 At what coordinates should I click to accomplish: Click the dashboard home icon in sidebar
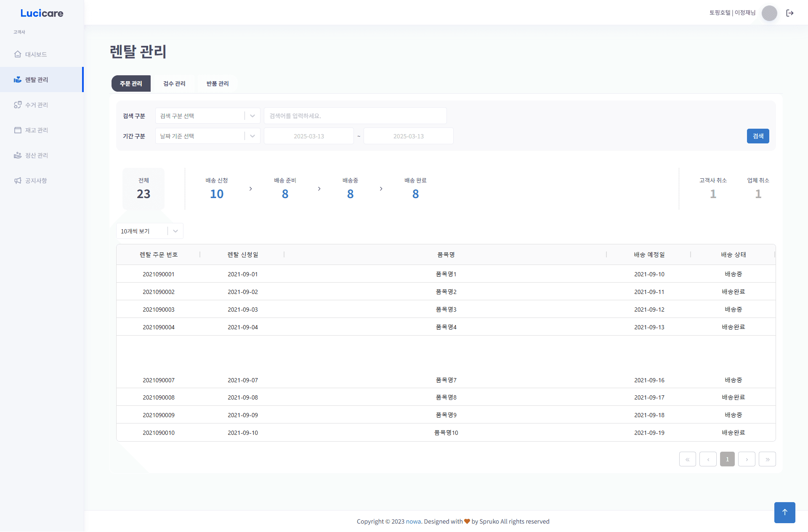click(18, 54)
